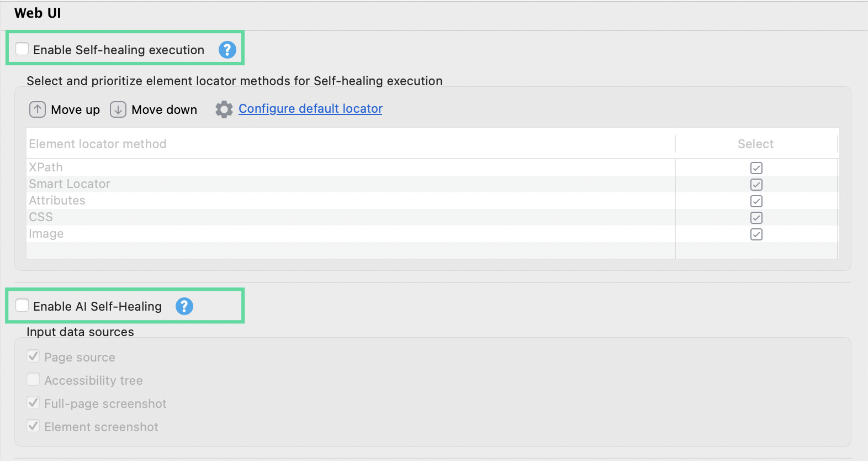Uncheck the Attributes locator method
This screenshot has width=868, height=461.
click(756, 201)
